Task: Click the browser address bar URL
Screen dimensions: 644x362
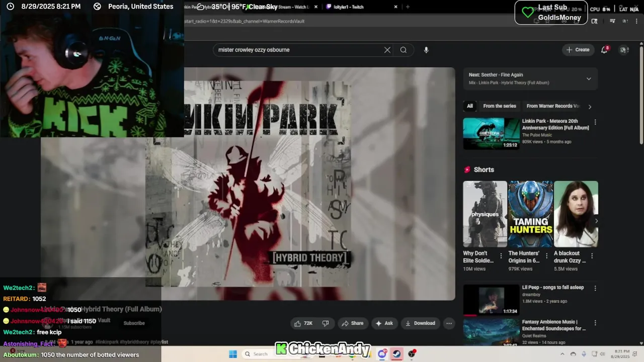Action: [245, 21]
